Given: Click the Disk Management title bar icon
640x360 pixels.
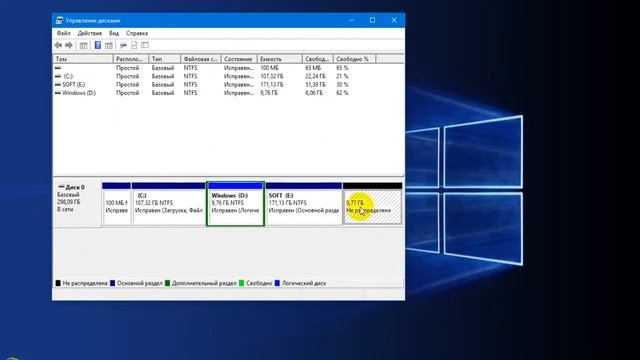Looking at the screenshot, I should [x=60, y=20].
